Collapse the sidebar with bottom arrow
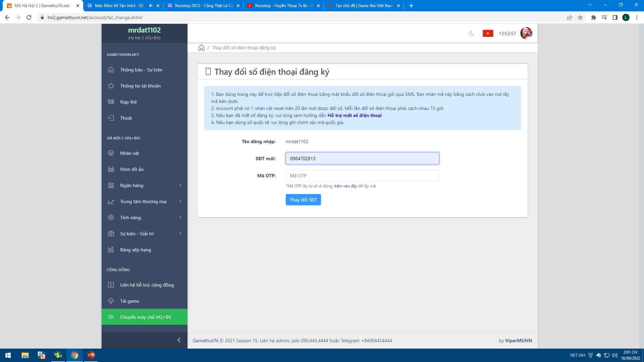 click(179, 340)
